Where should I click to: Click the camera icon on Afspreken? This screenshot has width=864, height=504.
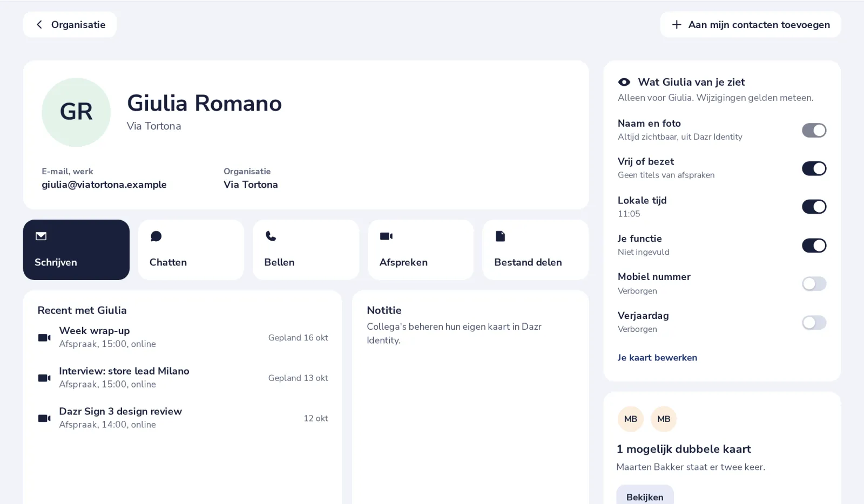click(386, 236)
